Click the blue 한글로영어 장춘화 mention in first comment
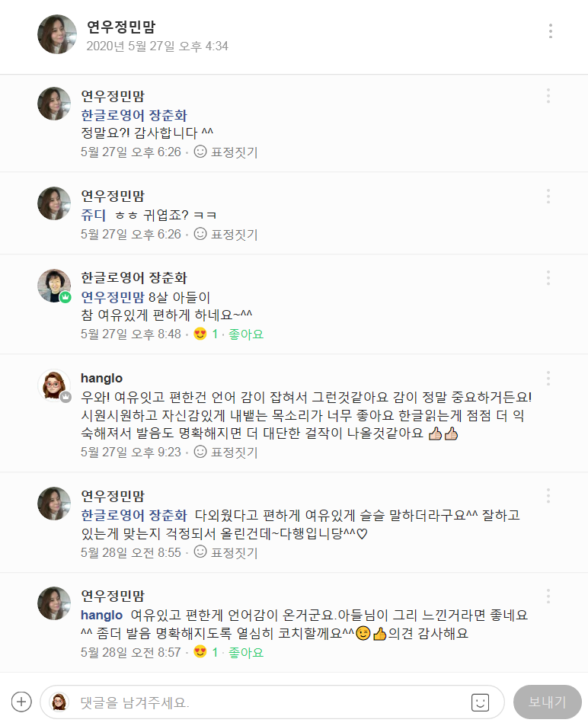The height and width of the screenshot is (726, 588). (x=134, y=116)
